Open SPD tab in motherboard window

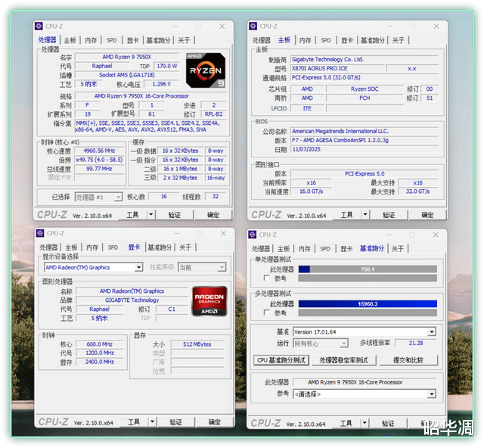[325, 40]
